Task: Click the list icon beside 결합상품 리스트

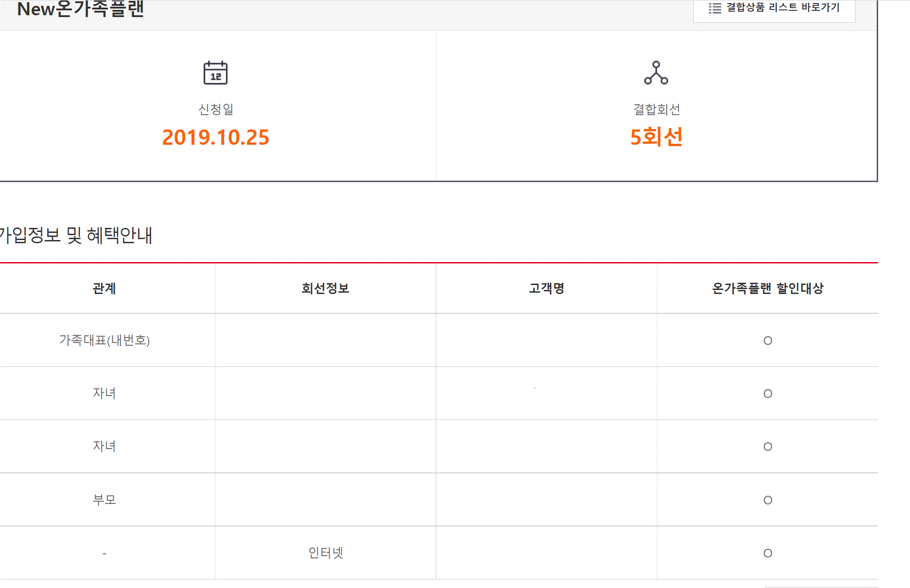Action: 715,8
